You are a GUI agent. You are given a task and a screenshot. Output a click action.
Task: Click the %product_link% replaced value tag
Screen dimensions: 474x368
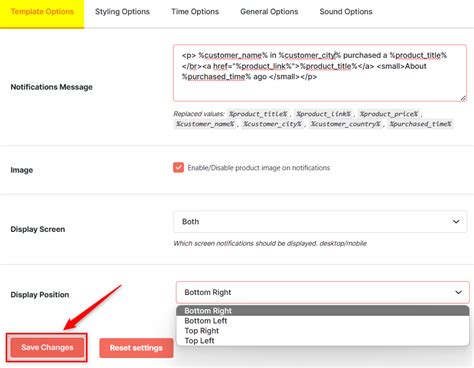click(x=323, y=114)
